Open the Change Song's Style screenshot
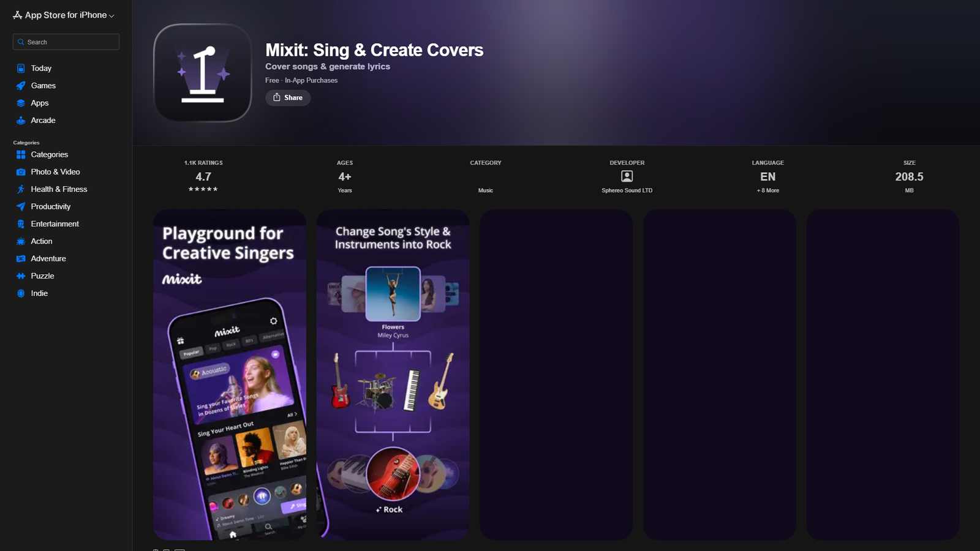Image resolution: width=980 pixels, height=551 pixels. click(x=393, y=375)
